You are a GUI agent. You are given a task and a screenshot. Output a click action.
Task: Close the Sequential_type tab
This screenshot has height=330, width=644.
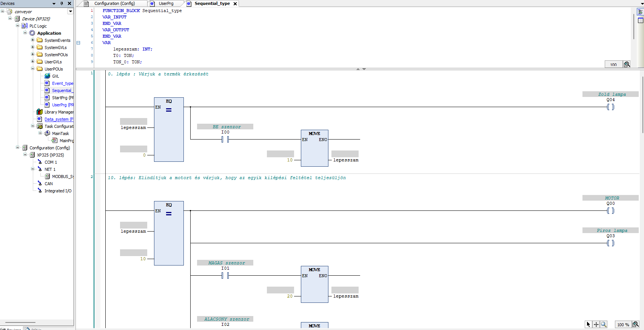click(235, 4)
